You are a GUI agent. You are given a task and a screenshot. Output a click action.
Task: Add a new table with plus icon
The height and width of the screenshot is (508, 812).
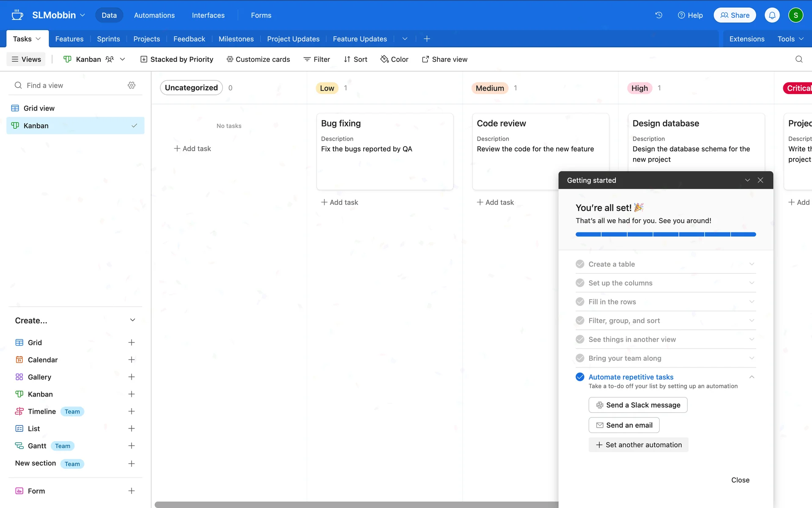427,39
